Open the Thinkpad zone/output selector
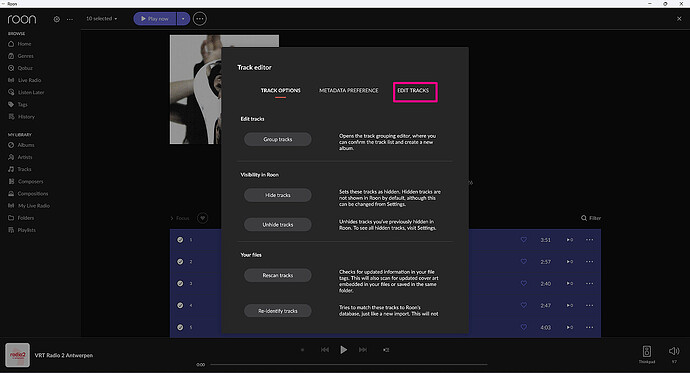Viewport: 690px width, 373px height. (647, 354)
